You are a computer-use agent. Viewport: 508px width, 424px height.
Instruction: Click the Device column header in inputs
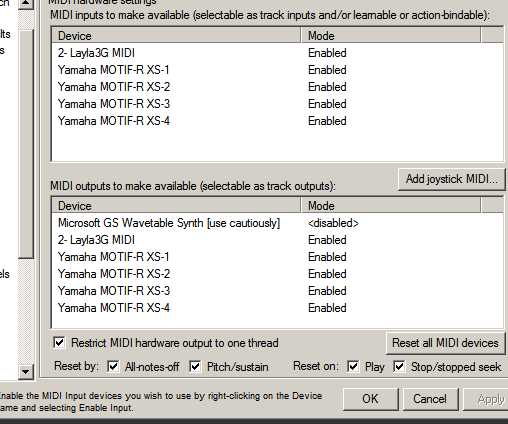[x=176, y=35]
